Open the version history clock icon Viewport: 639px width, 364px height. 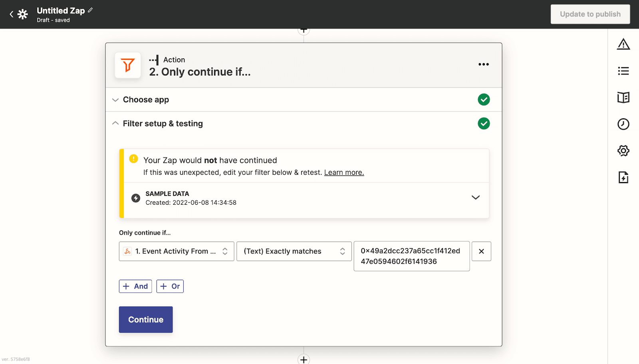pos(623,124)
